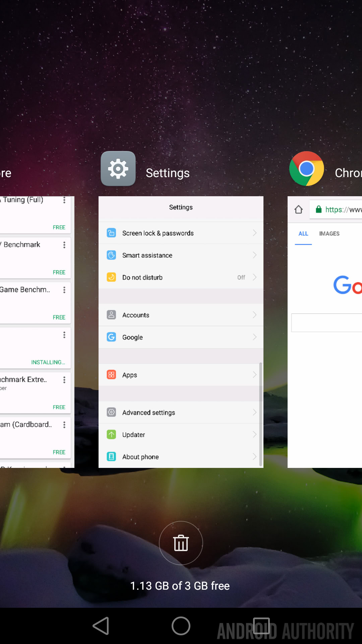This screenshot has width=362, height=644.
Task: Tap the Settings list scrollbar
Action: pos(260,414)
